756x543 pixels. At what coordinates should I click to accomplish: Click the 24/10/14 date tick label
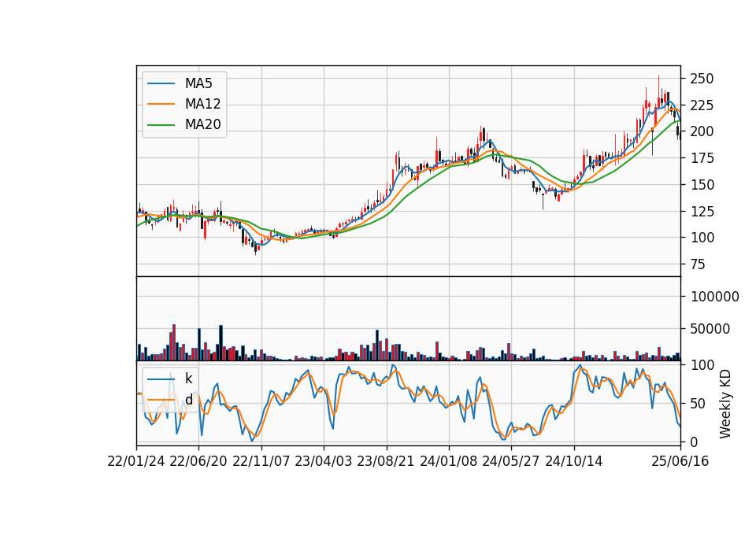click(x=574, y=461)
